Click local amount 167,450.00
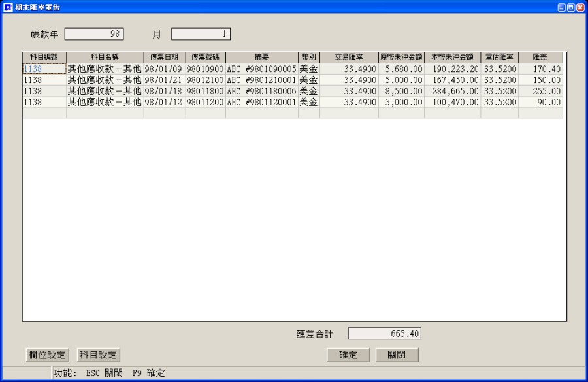The height and width of the screenshot is (382, 588). 452,80
